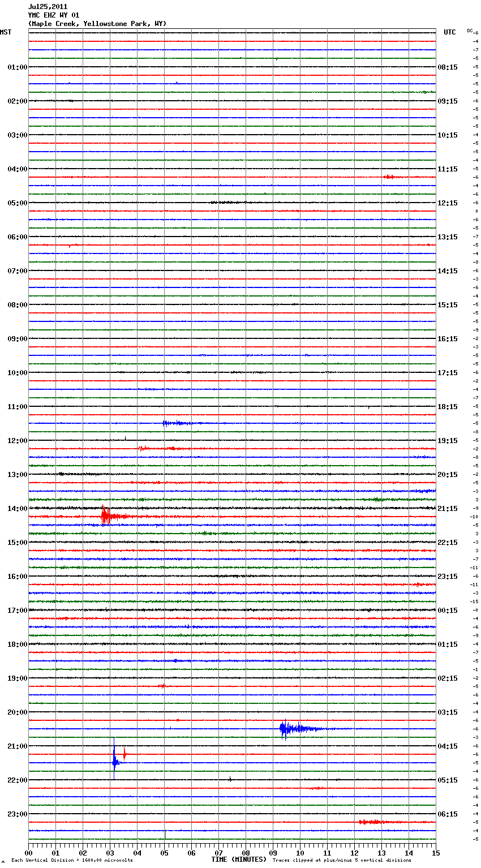481x868 pixels.
Task: Click the DC value -15 in the right column
Action: pos(475,601)
